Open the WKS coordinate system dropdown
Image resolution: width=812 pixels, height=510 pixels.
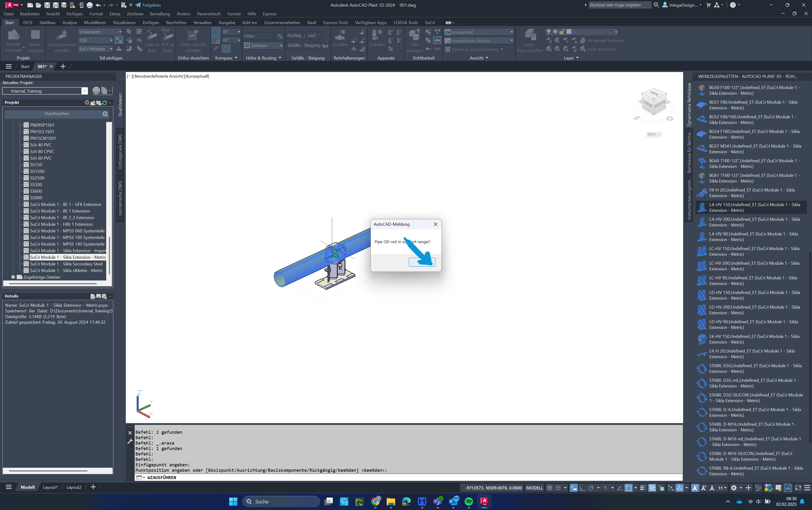pyautogui.click(x=654, y=135)
